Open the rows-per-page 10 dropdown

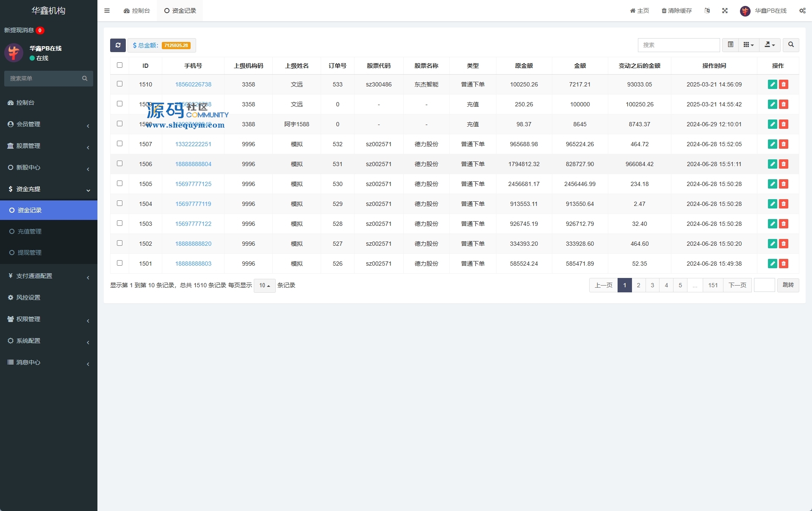264,286
